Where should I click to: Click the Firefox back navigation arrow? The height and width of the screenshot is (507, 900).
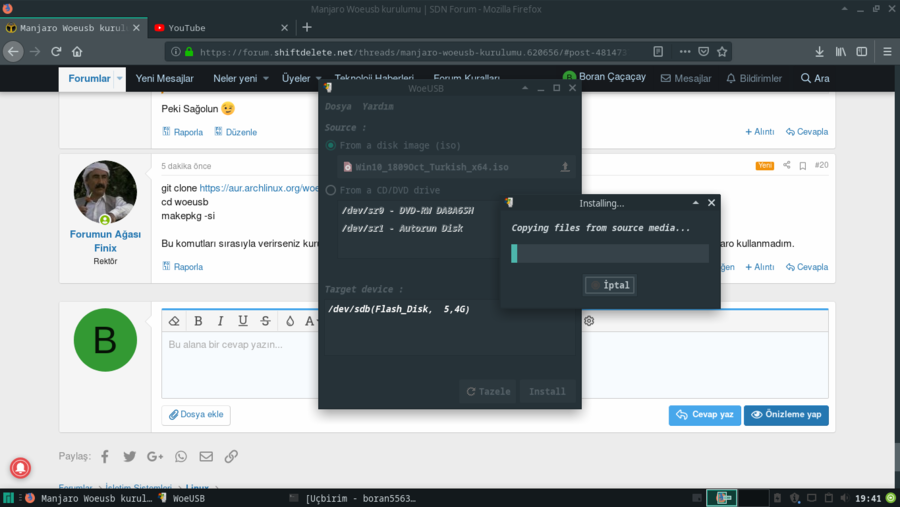13,52
